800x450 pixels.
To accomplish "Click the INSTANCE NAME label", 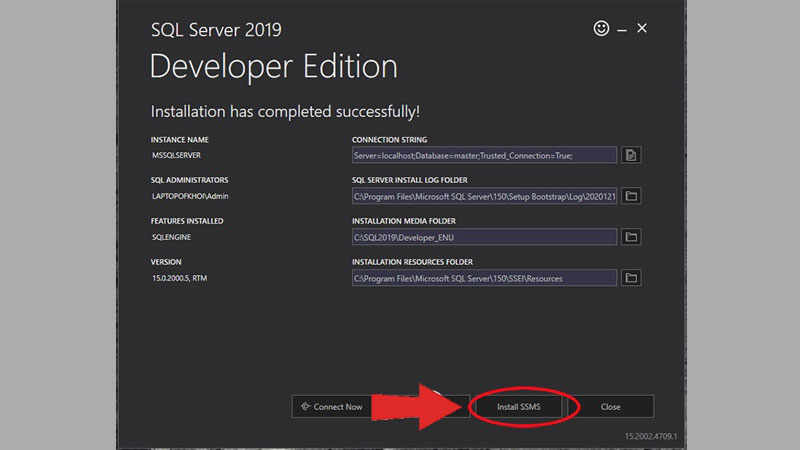I will click(180, 139).
